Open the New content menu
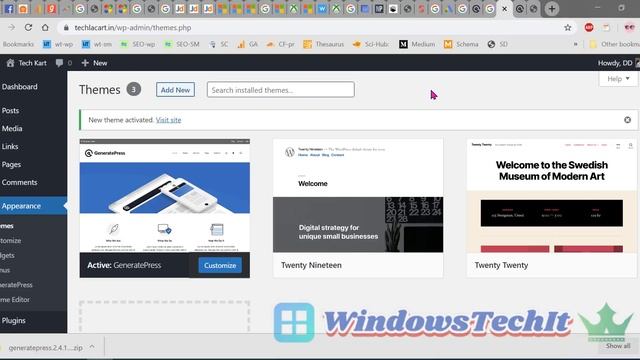Viewport: 640px width, 360px height. point(94,63)
